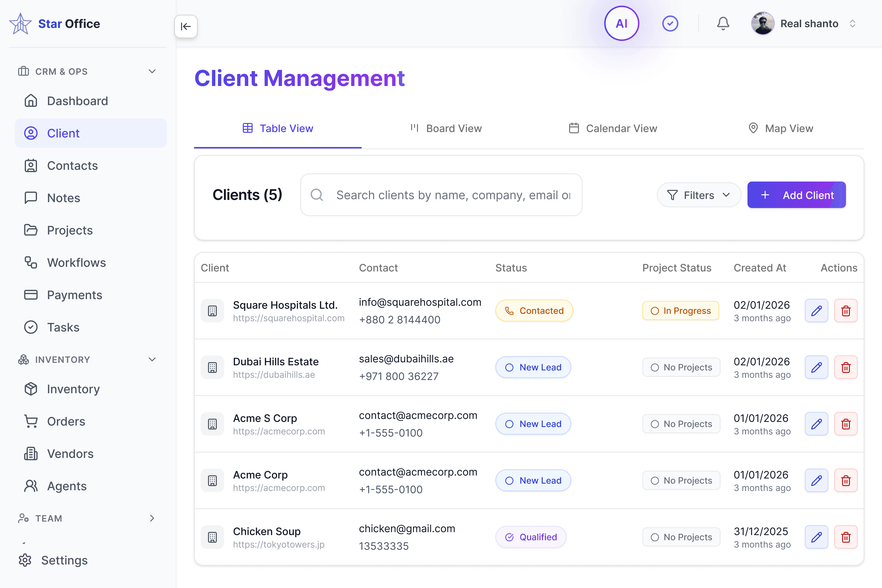Click the Add Client button
This screenshot has height=588, width=882.
click(x=796, y=195)
